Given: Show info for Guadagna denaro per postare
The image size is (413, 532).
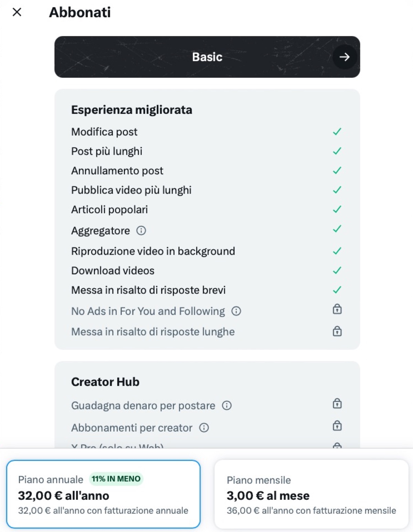Looking at the screenshot, I should (x=227, y=405).
